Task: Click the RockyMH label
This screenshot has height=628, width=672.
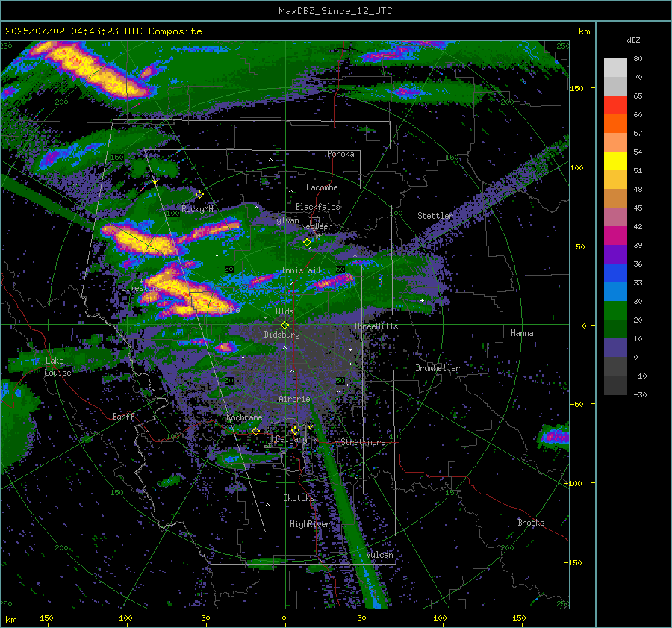Action: coord(197,209)
